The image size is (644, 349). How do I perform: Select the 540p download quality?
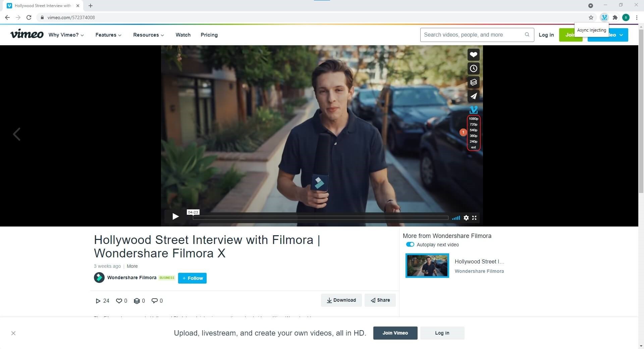[473, 130]
